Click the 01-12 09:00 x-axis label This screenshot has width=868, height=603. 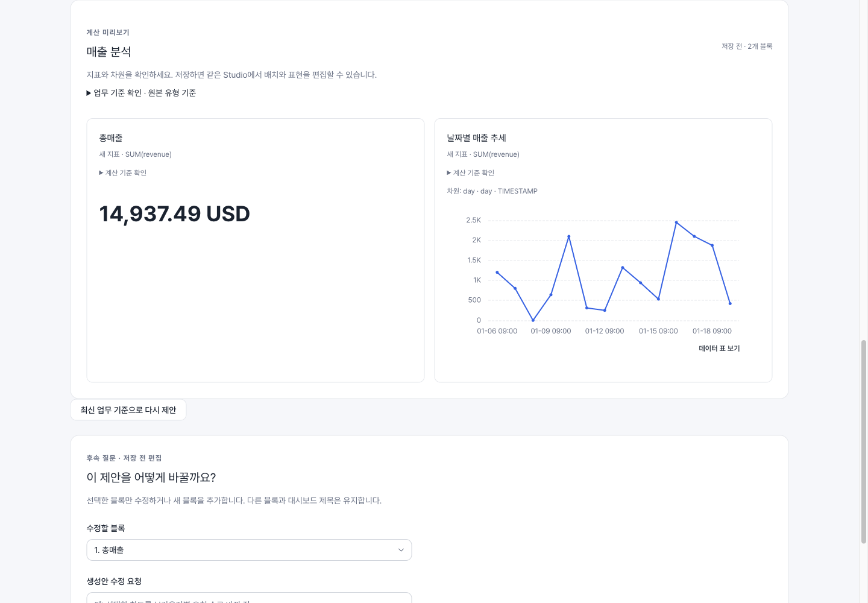tap(605, 331)
